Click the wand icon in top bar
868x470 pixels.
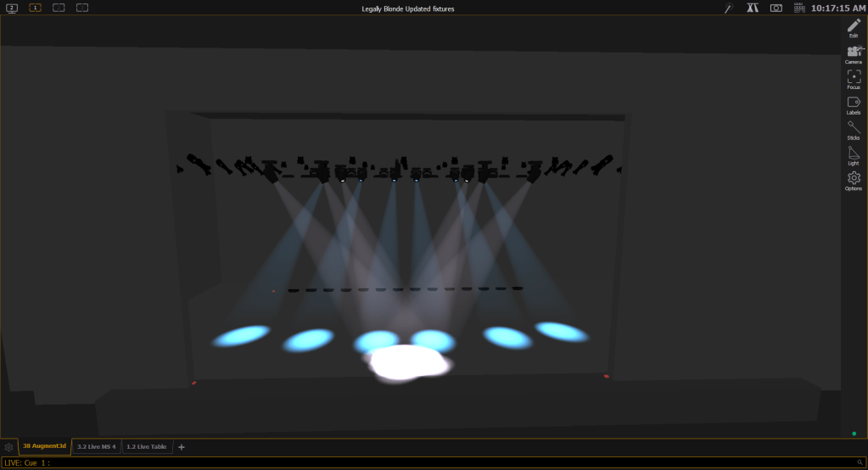point(728,8)
